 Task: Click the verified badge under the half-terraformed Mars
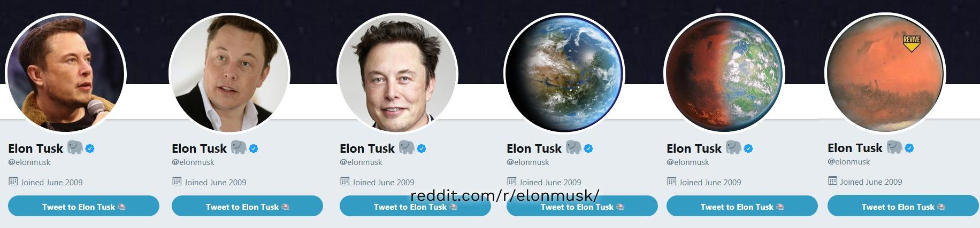[748, 148]
